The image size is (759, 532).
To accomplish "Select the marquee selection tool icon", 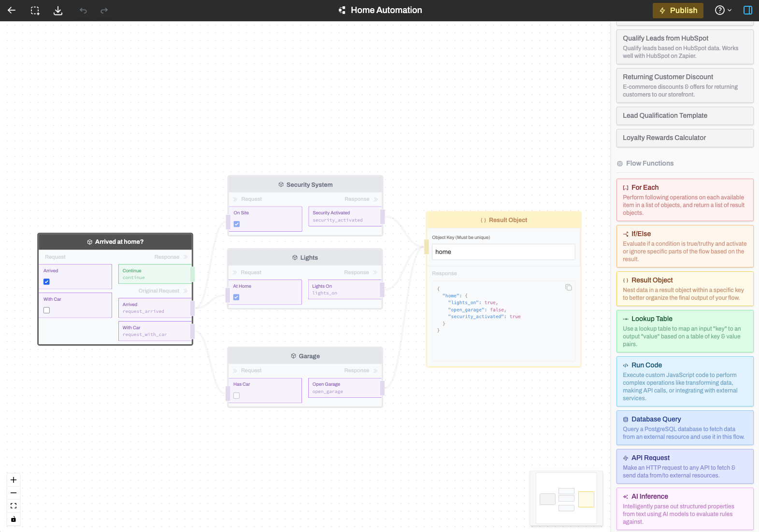I will point(35,10).
